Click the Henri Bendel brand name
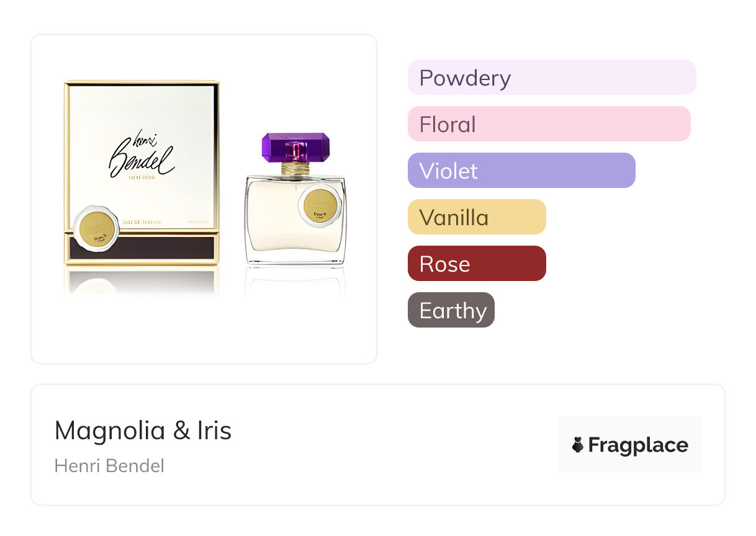Screen dimensions: 756x536 pyautogui.click(x=109, y=466)
